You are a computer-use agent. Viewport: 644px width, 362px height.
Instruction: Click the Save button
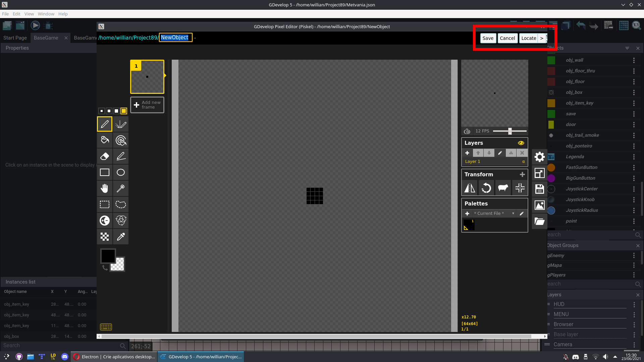click(488, 38)
